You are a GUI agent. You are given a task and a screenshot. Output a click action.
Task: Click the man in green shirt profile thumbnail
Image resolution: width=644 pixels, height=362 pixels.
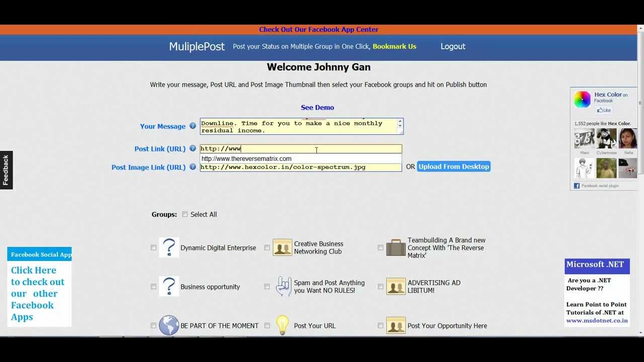[x=606, y=168]
